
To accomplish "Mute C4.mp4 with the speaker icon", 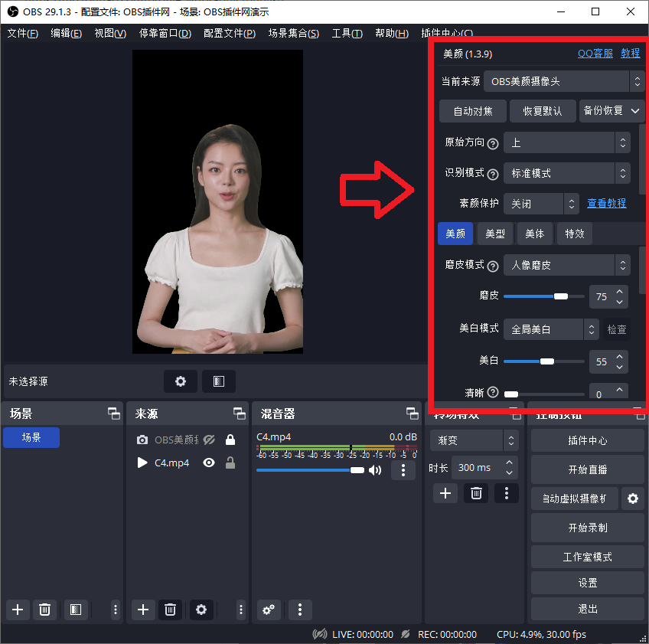I will tap(374, 470).
